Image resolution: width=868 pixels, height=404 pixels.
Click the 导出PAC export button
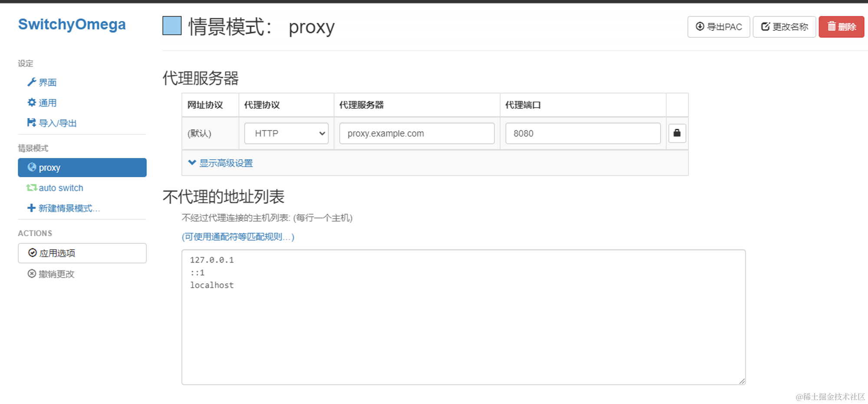tap(719, 27)
